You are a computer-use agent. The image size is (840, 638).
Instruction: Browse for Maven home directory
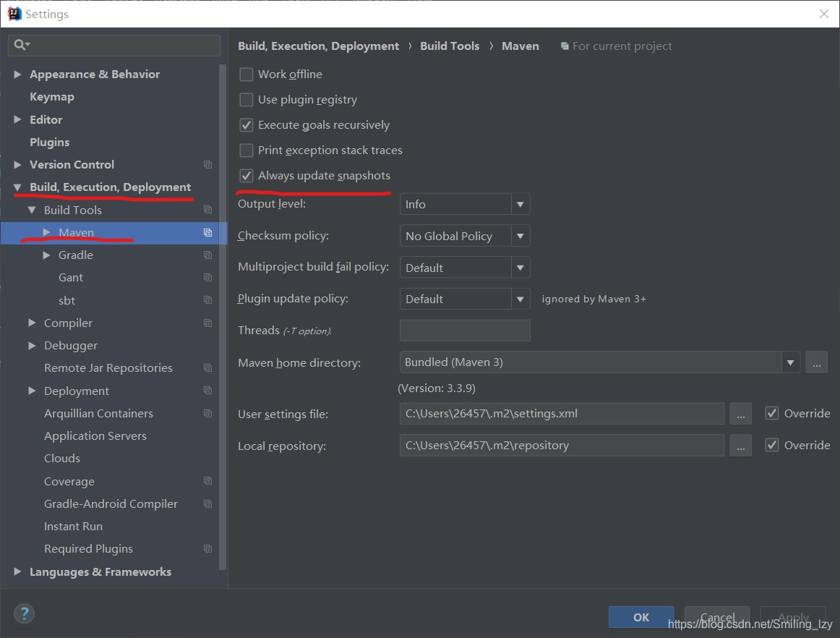click(816, 362)
